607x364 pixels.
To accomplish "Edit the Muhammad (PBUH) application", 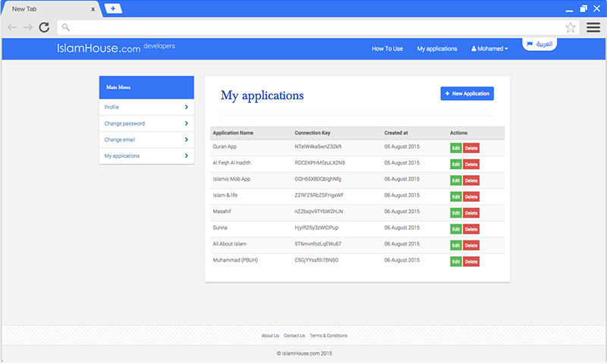I will click(456, 262).
